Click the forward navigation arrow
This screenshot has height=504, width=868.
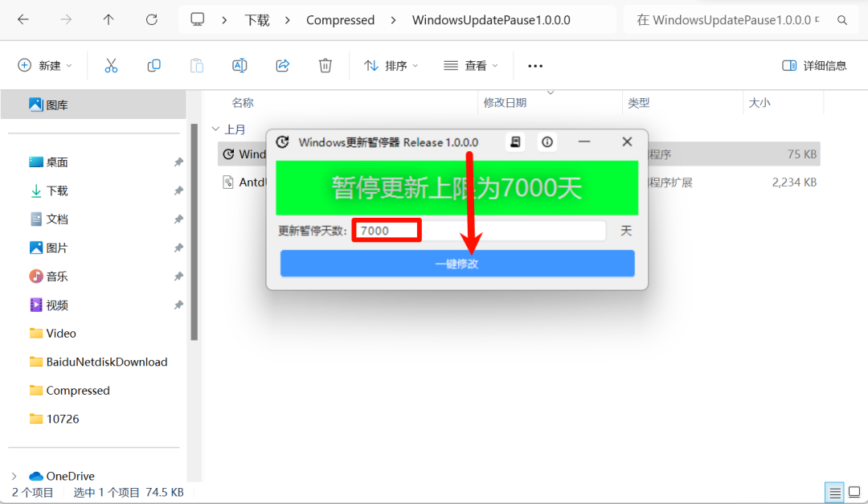(66, 20)
